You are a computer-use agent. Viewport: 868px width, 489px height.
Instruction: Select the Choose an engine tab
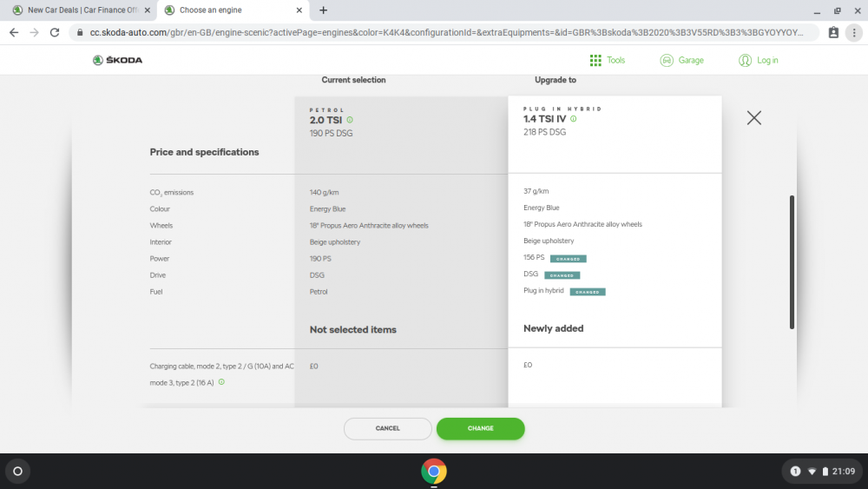pos(233,10)
